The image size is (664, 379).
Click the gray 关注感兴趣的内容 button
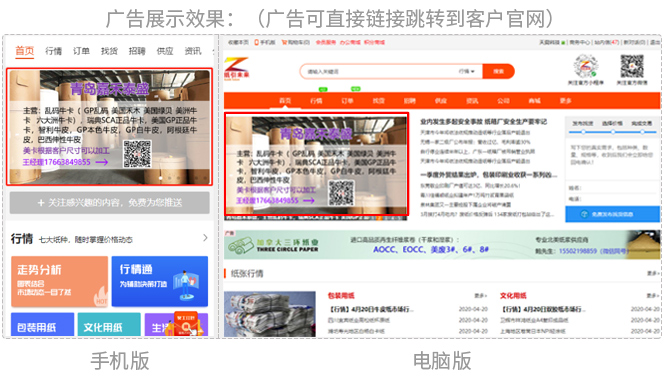click(x=110, y=203)
